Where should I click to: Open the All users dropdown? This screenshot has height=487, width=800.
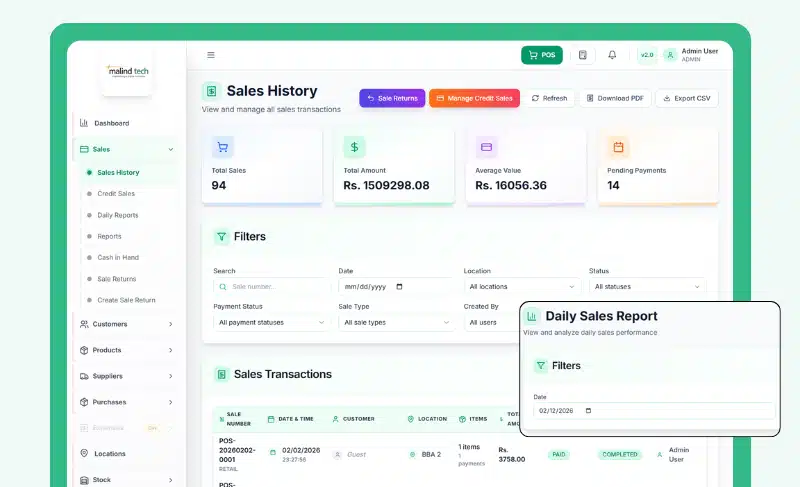click(491, 322)
